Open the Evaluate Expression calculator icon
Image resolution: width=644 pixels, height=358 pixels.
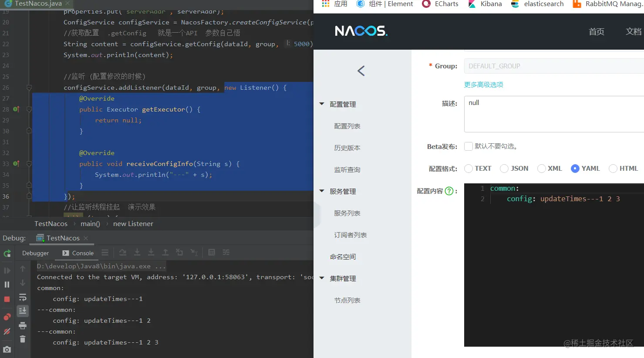212,253
